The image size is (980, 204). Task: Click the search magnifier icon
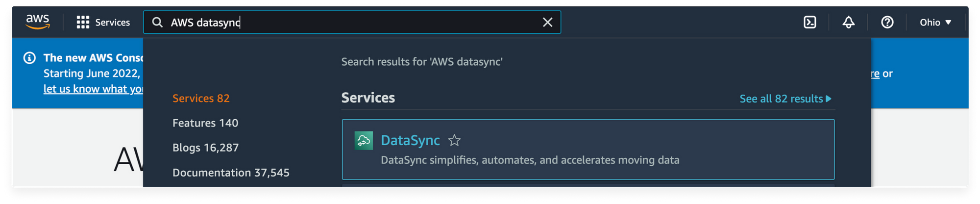point(157,23)
